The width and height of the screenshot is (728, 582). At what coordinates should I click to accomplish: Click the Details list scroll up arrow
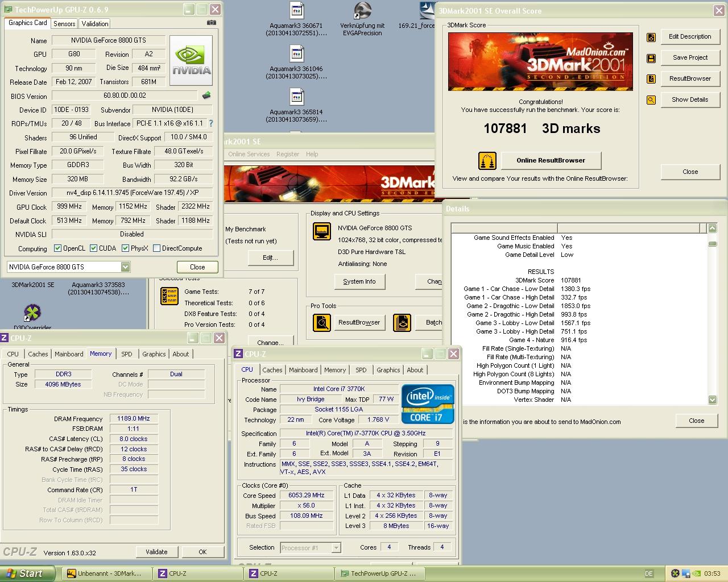(x=712, y=228)
